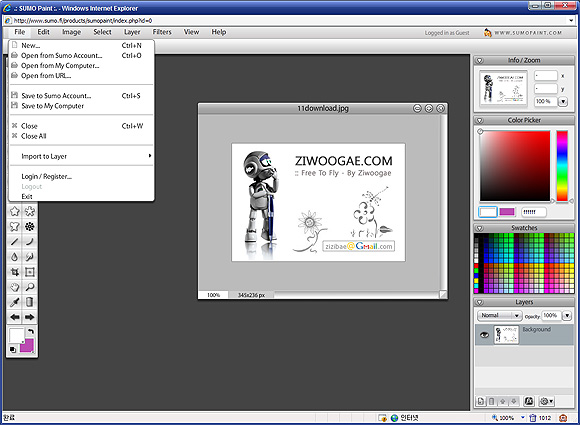Open the View menu
This screenshot has height=425, width=580.
pos(191,32)
